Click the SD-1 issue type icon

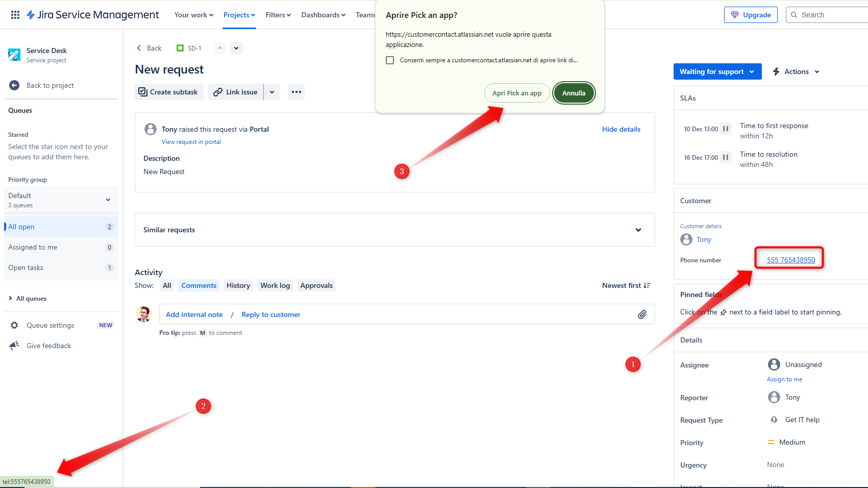[180, 48]
